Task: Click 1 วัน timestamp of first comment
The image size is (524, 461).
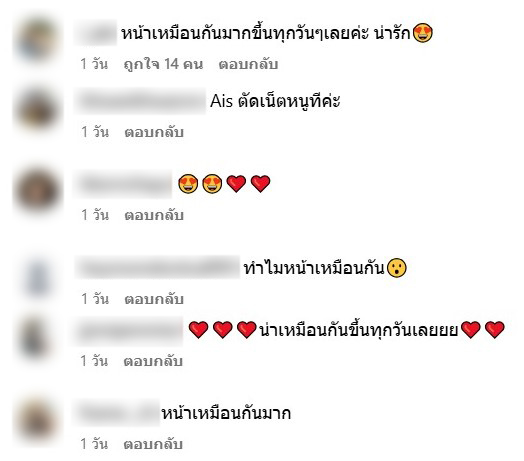Action: coord(94,64)
